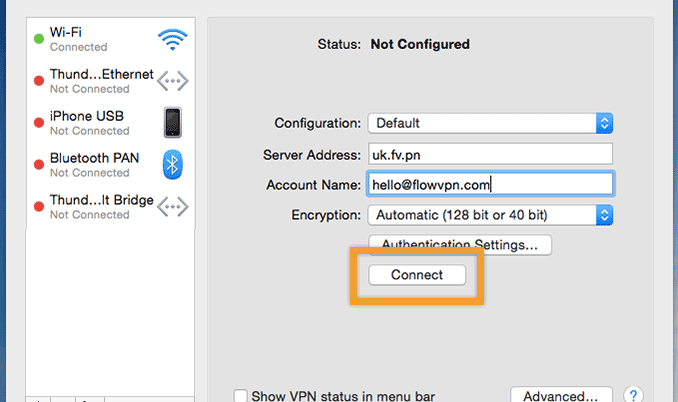Image resolution: width=678 pixels, height=402 pixels.
Task: Click the iPhone device icon
Action: click(172, 122)
